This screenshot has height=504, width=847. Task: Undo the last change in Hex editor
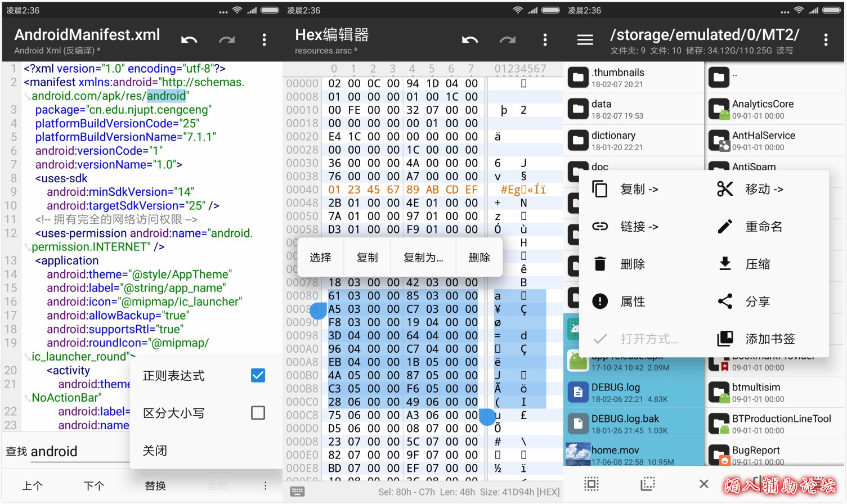(470, 39)
